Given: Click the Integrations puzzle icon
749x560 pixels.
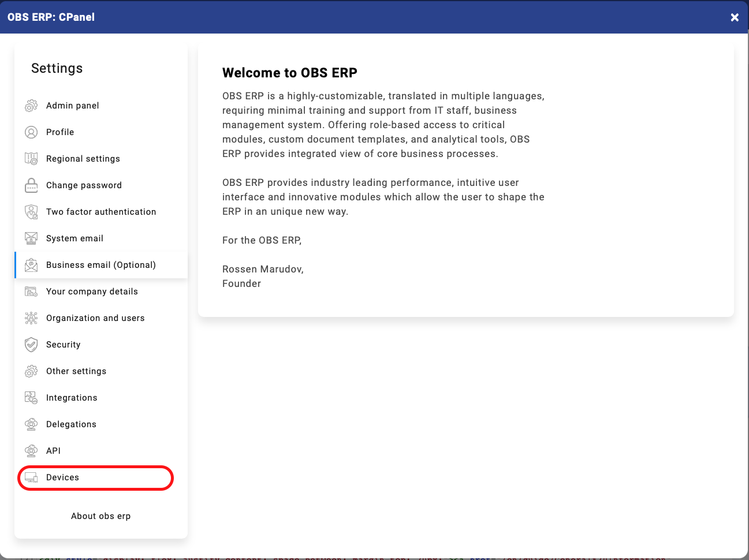Looking at the screenshot, I should click(31, 398).
